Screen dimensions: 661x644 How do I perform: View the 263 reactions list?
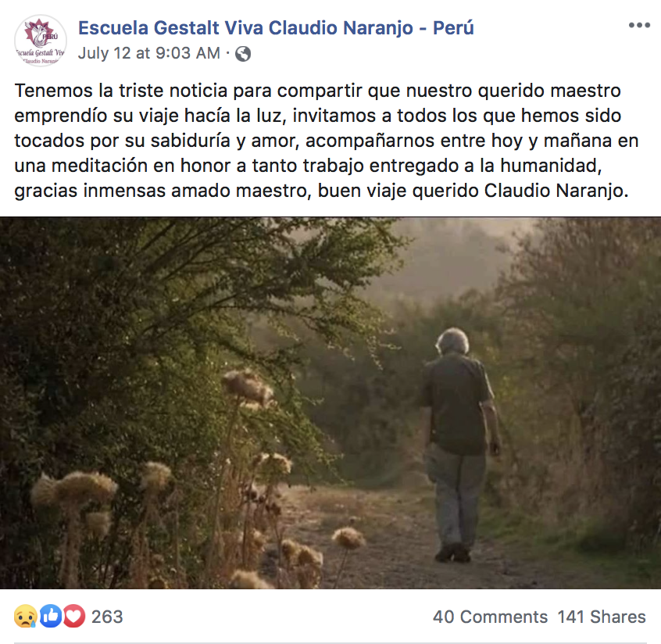point(107,617)
